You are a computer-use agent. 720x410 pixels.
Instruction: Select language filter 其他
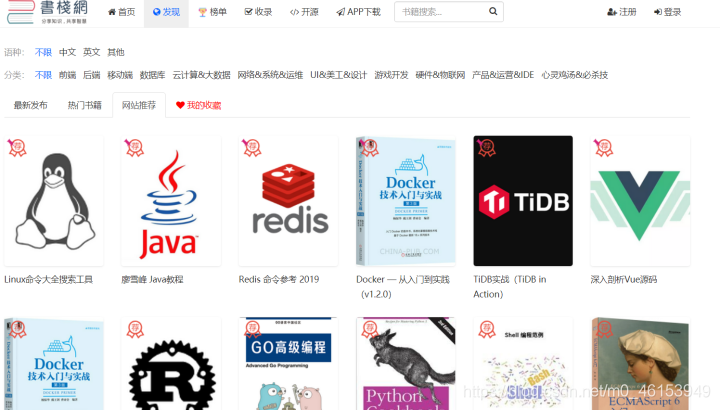coord(116,52)
